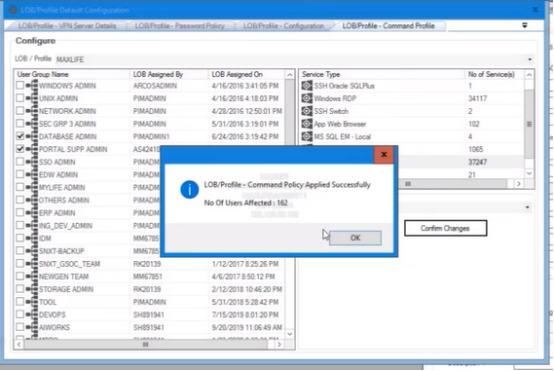Check the NETWORK ADMIN checkbox
554x371 pixels.
[20, 111]
